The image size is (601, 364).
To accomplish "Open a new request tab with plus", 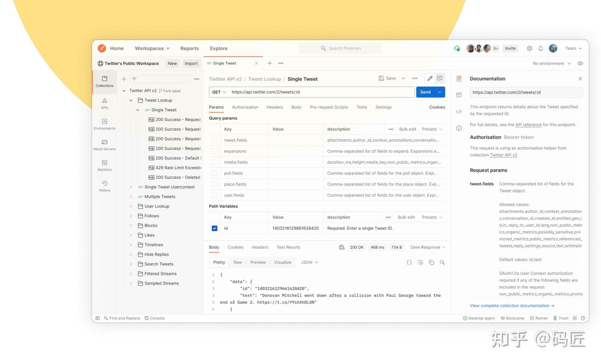I will 270,63.
